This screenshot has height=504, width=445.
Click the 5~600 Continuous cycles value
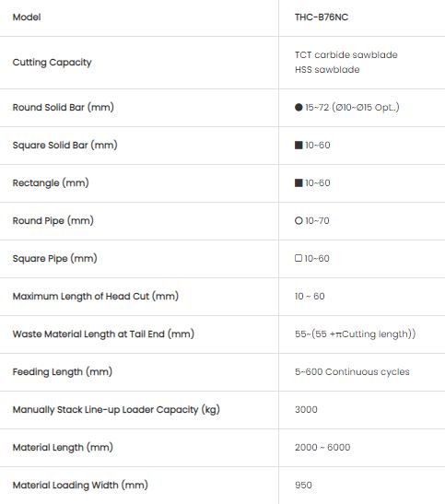pos(352,372)
